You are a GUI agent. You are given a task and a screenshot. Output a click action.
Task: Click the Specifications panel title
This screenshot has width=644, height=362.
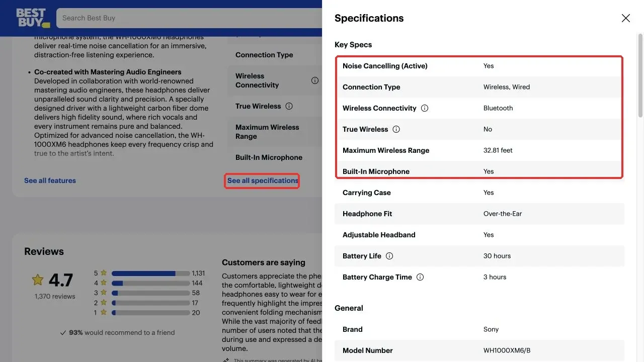[369, 18]
